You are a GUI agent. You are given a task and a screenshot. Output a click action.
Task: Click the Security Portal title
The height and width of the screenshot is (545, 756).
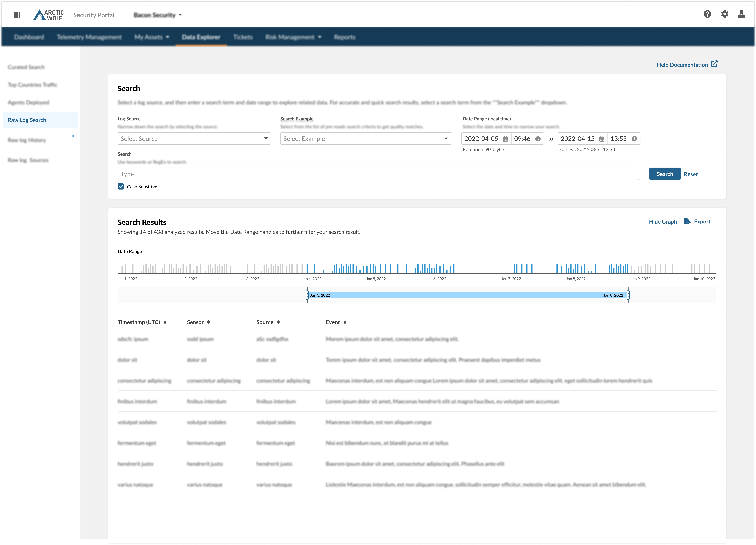coord(94,15)
